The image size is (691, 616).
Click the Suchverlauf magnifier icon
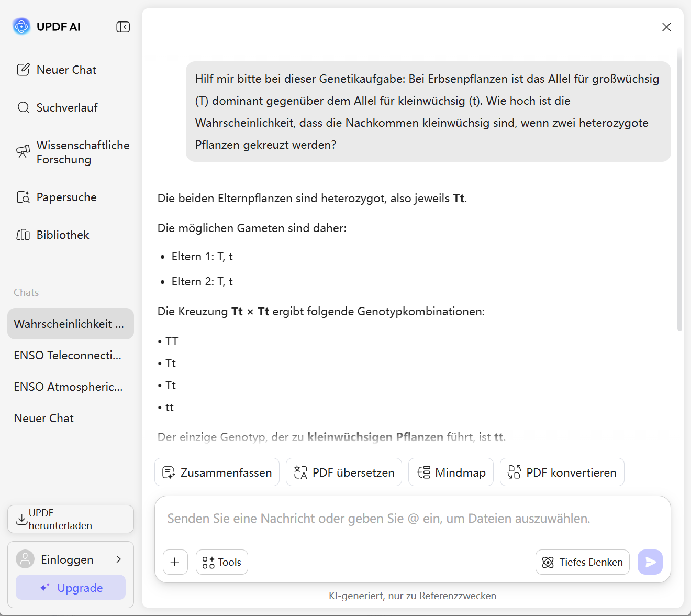(23, 107)
